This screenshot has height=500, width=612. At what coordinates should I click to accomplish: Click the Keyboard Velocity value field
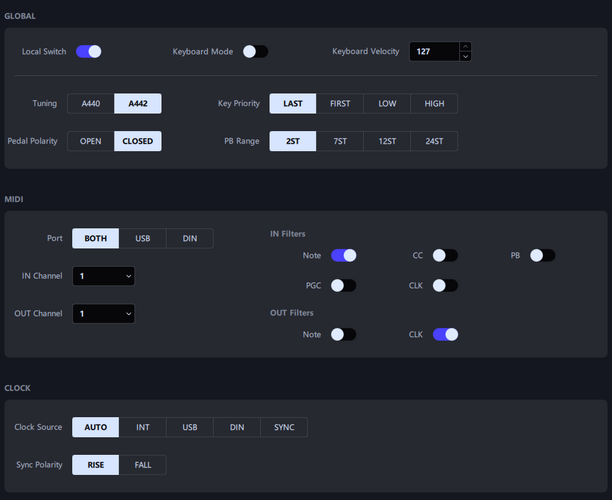[x=434, y=52]
